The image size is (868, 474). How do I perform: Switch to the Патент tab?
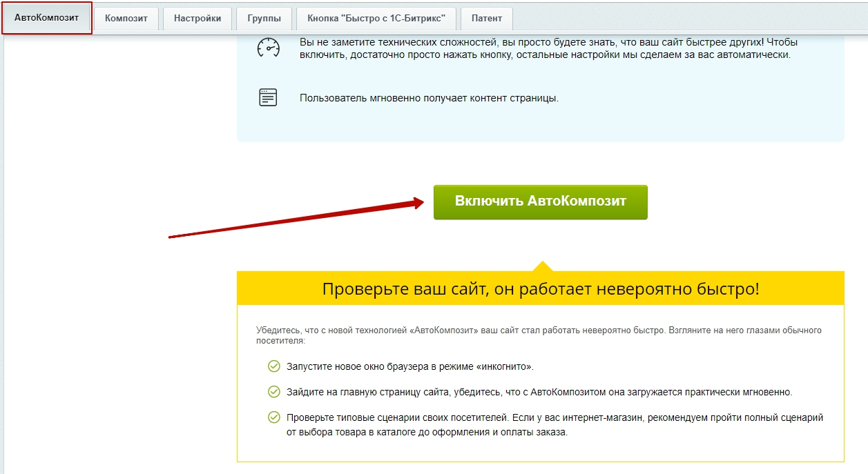[x=487, y=19]
